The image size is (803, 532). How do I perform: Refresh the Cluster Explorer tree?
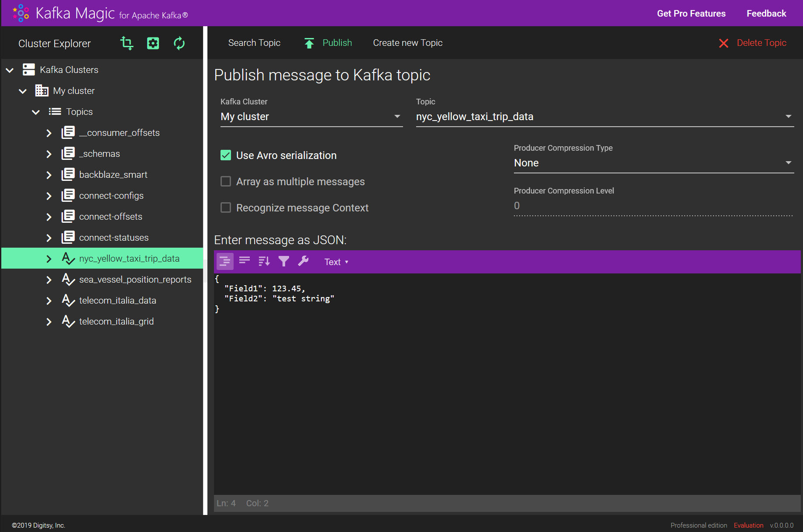(x=179, y=43)
